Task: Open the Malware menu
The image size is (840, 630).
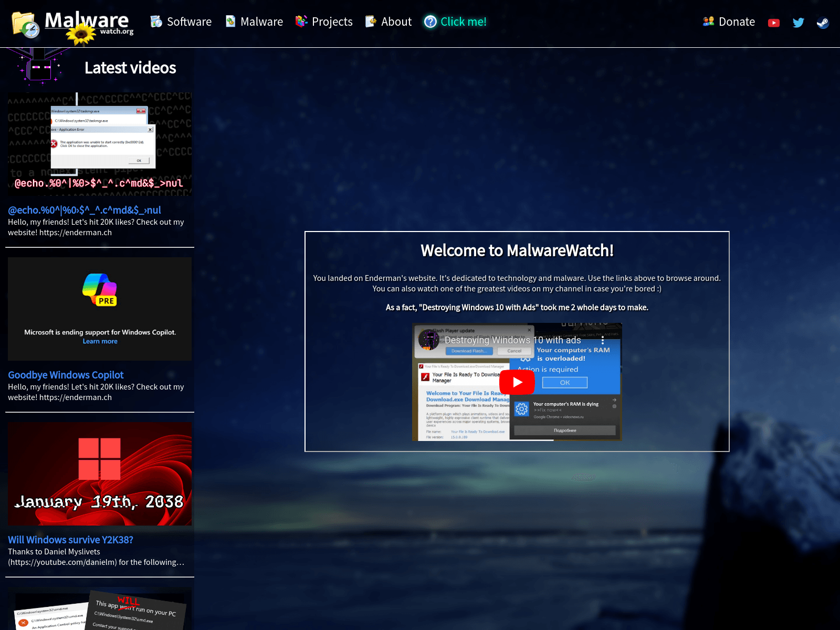Action: pyautogui.click(x=255, y=22)
